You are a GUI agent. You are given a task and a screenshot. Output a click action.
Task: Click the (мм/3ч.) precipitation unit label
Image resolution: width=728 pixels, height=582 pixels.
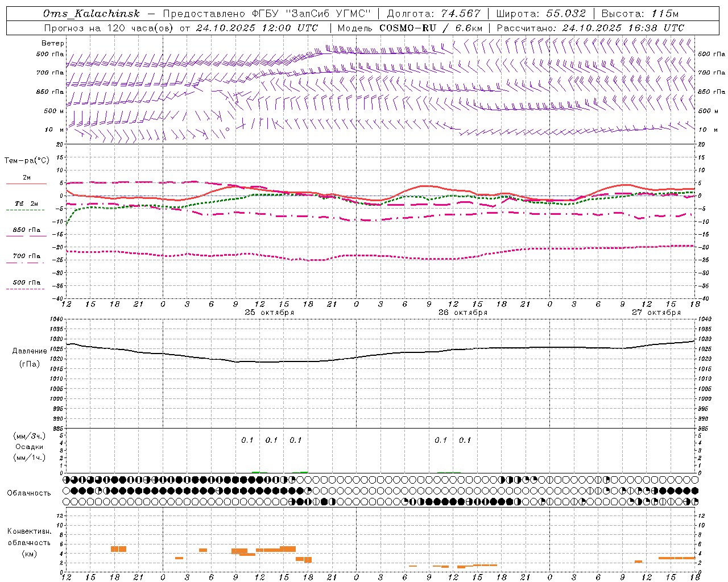pyautogui.click(x=30, y=436)
